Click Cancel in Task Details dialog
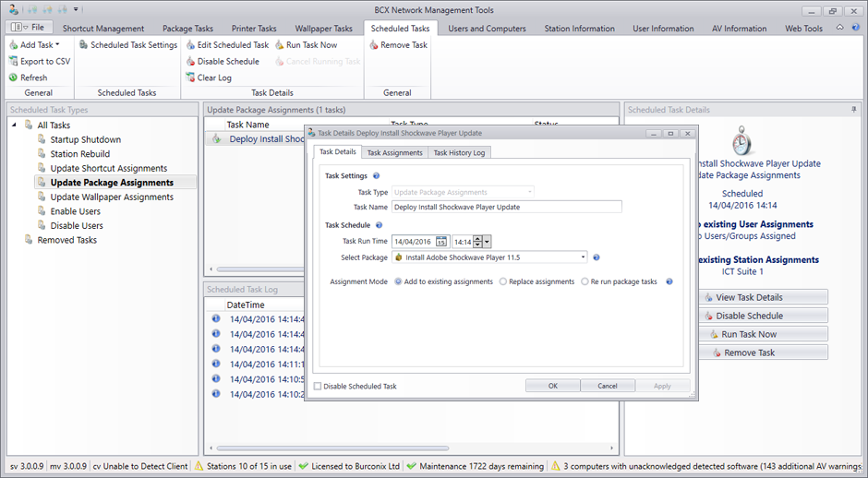The image size is (868, 478). pyautogui.click(x=608, y=386)
